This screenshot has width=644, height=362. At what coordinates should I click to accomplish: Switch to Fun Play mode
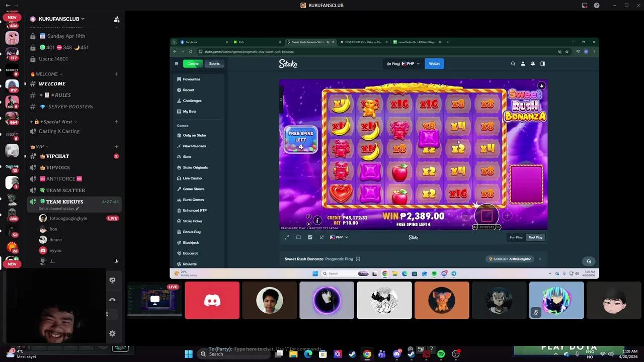(x=516, y=237)
